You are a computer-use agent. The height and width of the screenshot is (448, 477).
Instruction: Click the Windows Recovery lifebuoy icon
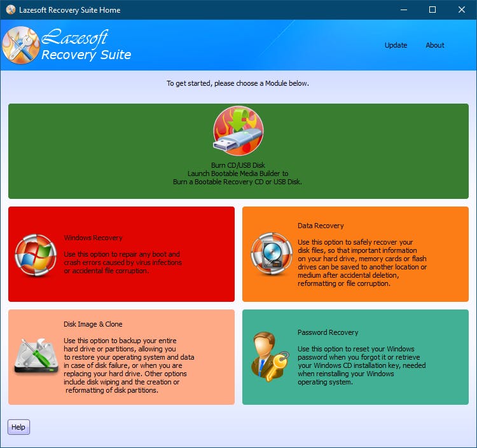[x=36, y=255]
